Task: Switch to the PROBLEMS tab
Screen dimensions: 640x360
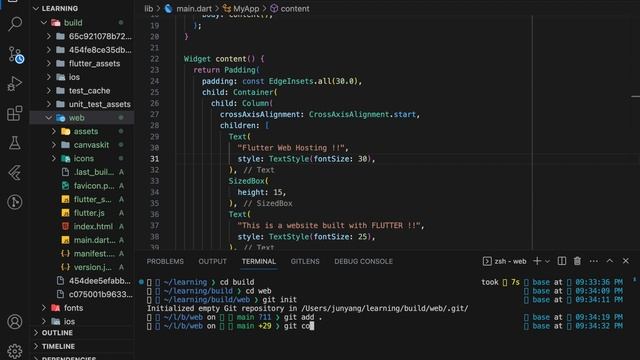Action: tap(165, 261)
